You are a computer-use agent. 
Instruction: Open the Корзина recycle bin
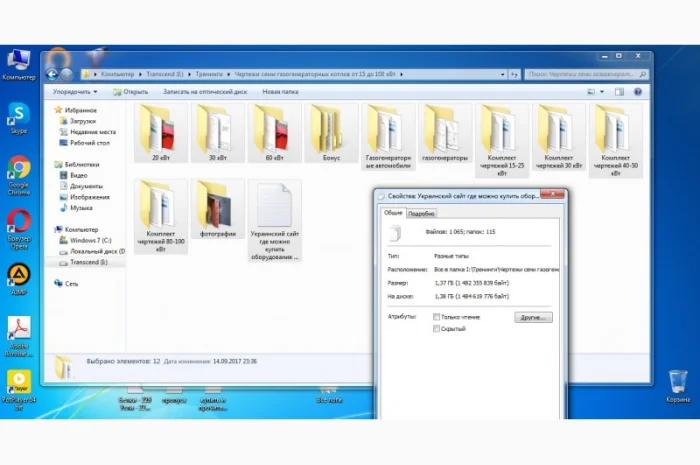click(x=677, y=381)
